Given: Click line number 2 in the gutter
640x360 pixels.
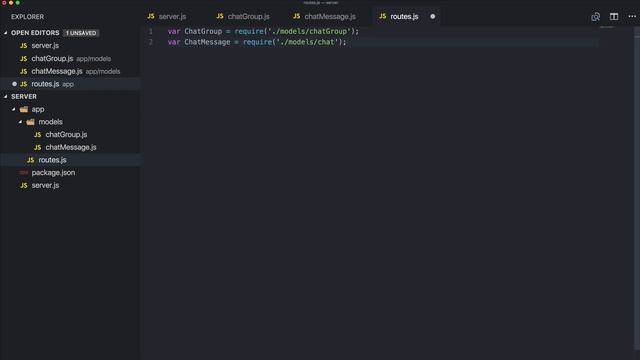Looking at the screenshot, I should tap(151, 42).
